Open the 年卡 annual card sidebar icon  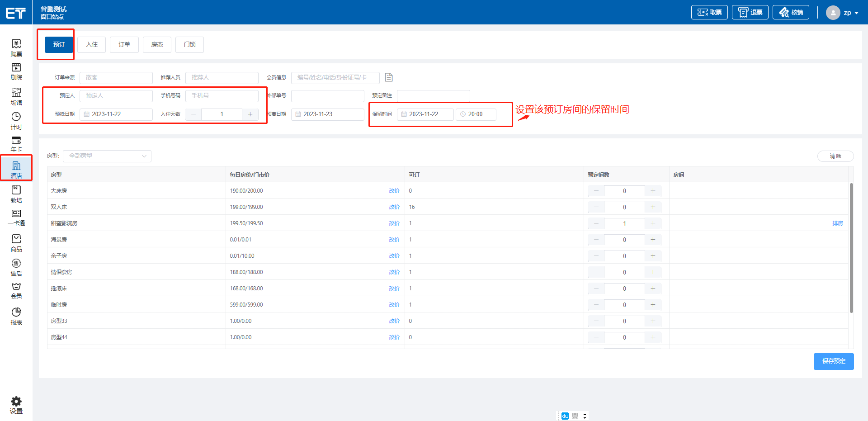16,144
